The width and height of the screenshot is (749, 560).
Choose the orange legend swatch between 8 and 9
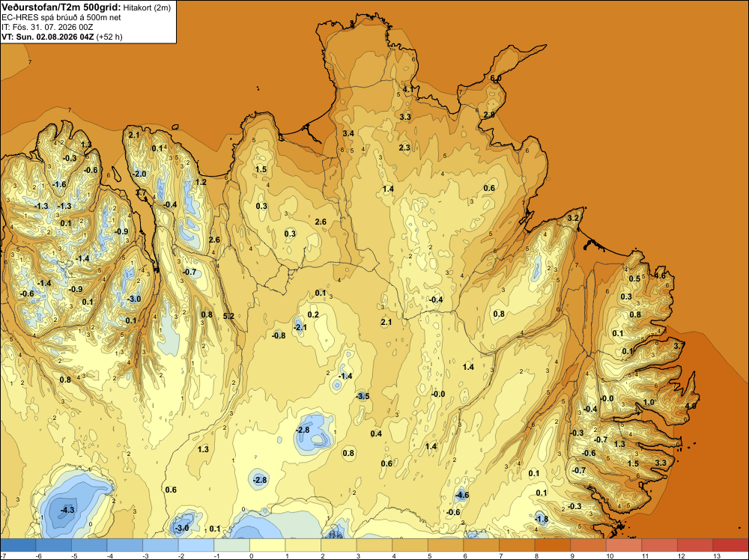tap(552, 545)
